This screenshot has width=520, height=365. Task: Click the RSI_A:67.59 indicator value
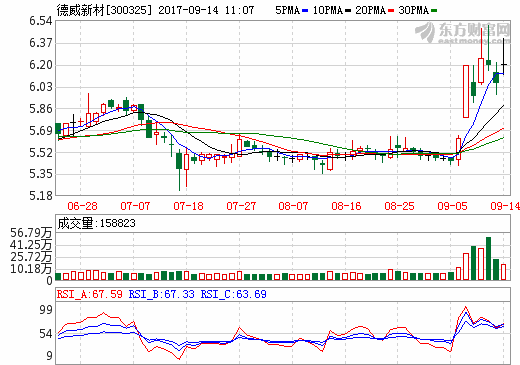pyautogui.click(x=90, y=294)
